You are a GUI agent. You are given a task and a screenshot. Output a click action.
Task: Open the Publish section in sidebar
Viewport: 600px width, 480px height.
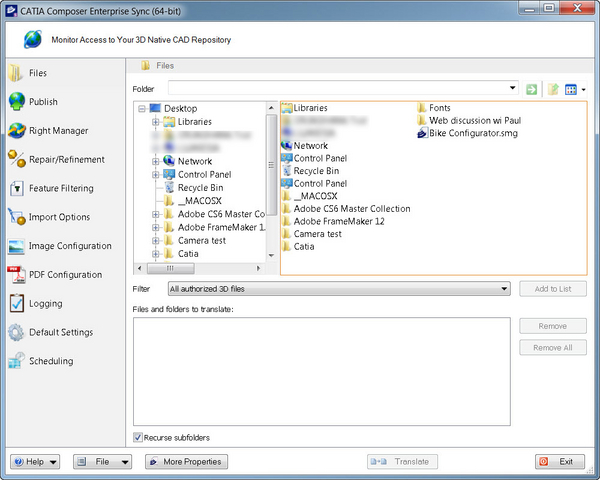point(43,102)
